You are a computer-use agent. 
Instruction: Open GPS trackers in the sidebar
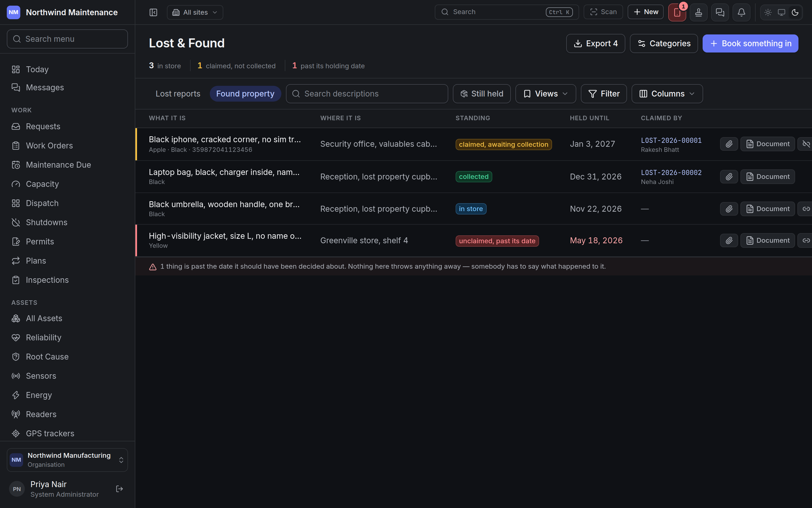(x=67, y=433)
